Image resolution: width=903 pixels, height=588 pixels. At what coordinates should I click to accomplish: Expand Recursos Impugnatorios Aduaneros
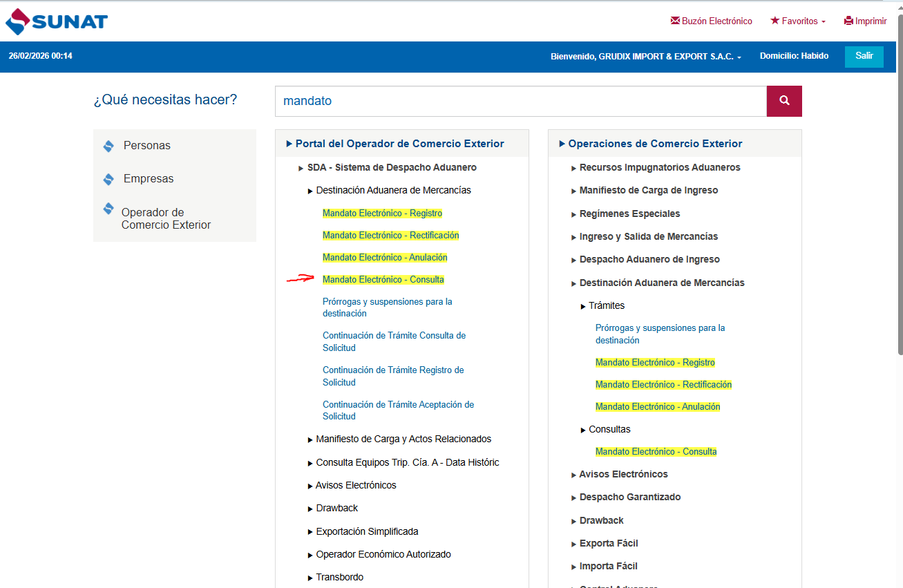(656, 167)
